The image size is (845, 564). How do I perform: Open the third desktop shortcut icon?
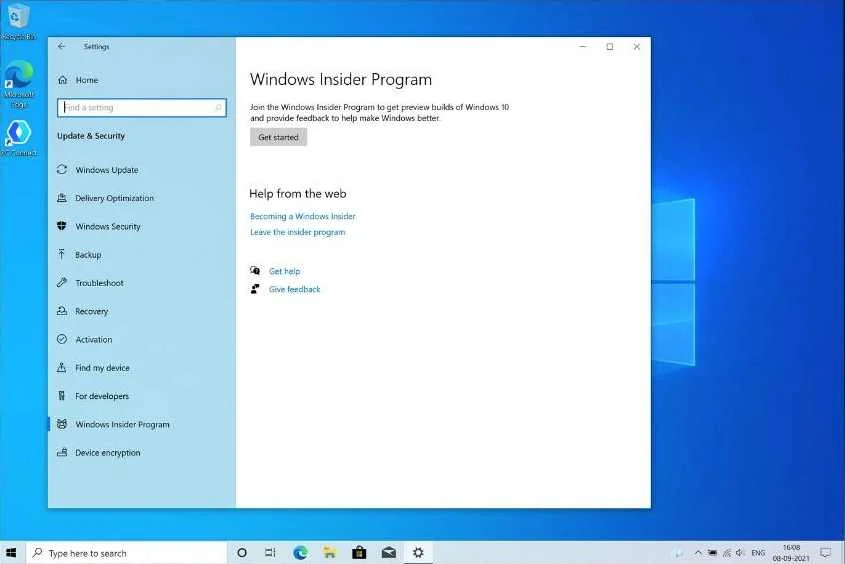[x=18, y=133]
